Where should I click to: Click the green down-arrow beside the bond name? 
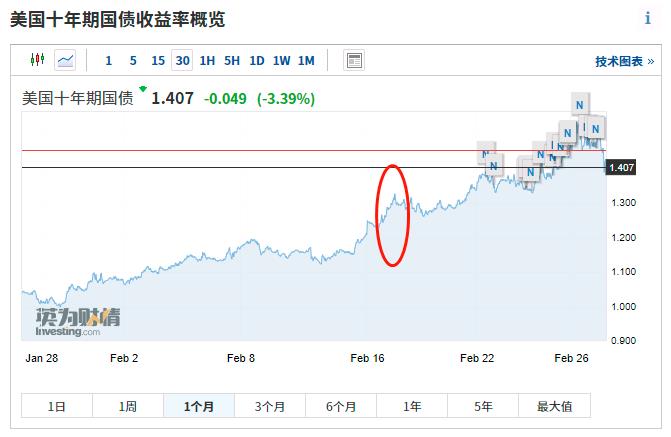[143, 90]
